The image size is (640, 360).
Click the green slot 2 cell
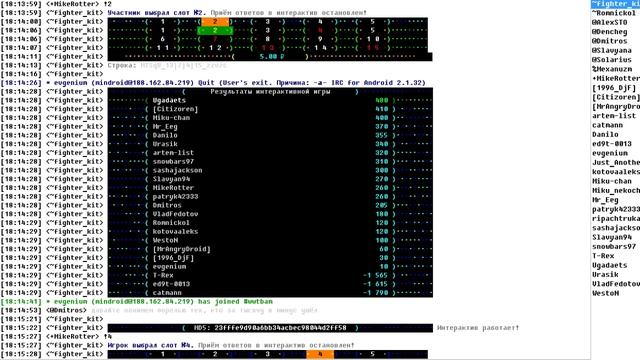[x=215, y=31]
